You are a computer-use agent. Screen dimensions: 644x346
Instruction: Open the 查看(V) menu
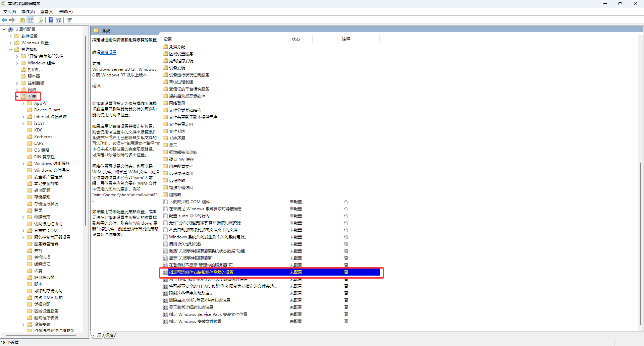coord(47,12)
